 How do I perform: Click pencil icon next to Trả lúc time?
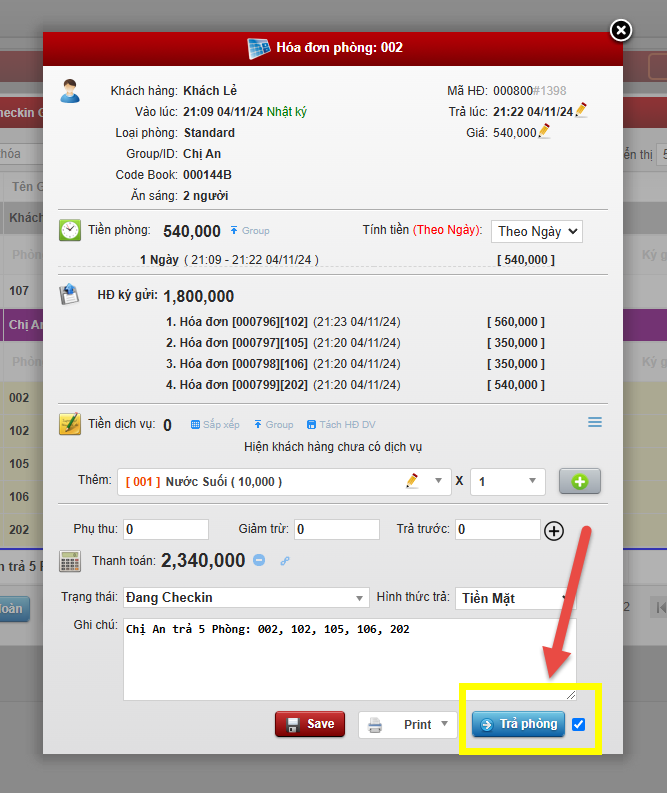[x=581, y=111]
